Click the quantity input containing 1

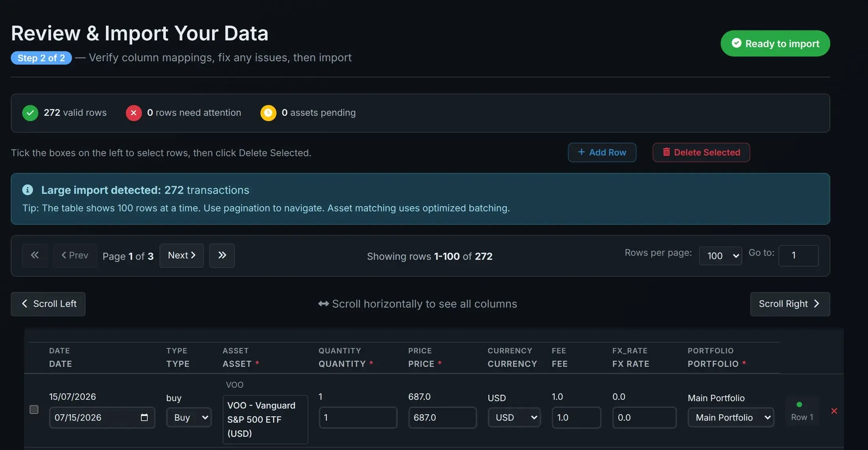358,417
